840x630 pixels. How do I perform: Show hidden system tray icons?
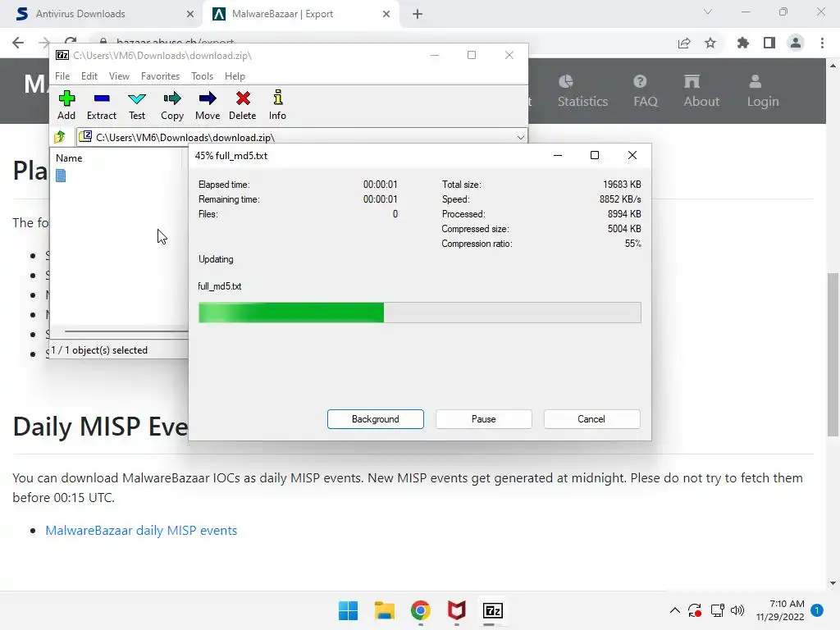[x=675, y=610]
